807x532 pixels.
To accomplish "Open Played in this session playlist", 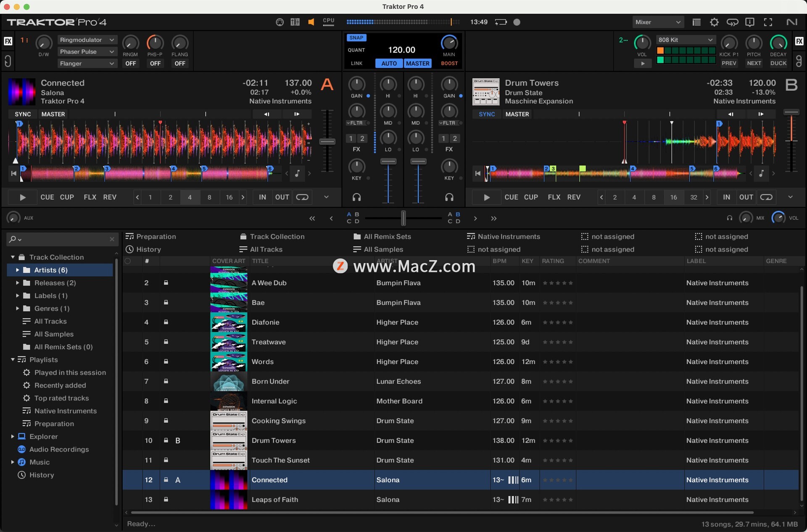I will pos(70,372).
